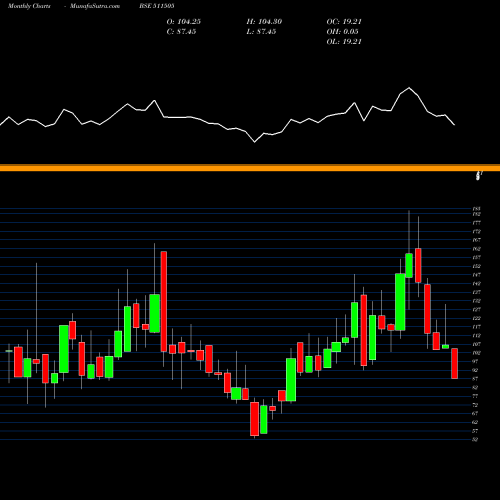Click the 177 price axis label
This screenshot has width=500, height=500.
(476, 223)
